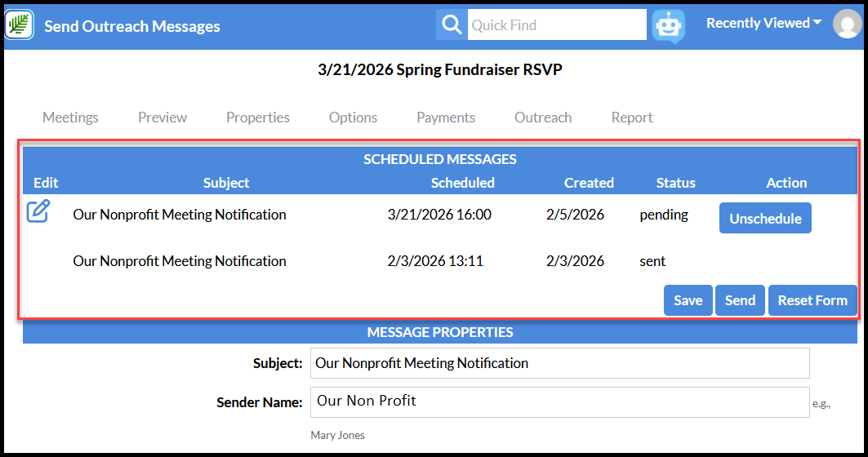Click the Reset Form button
The image size is (868, 457).
point(812,300)
